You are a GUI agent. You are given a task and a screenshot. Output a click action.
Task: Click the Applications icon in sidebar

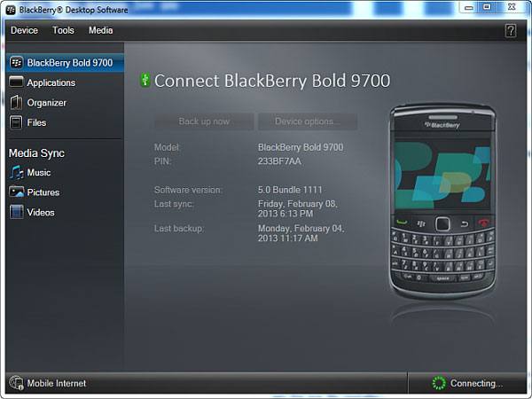[16, 82]
